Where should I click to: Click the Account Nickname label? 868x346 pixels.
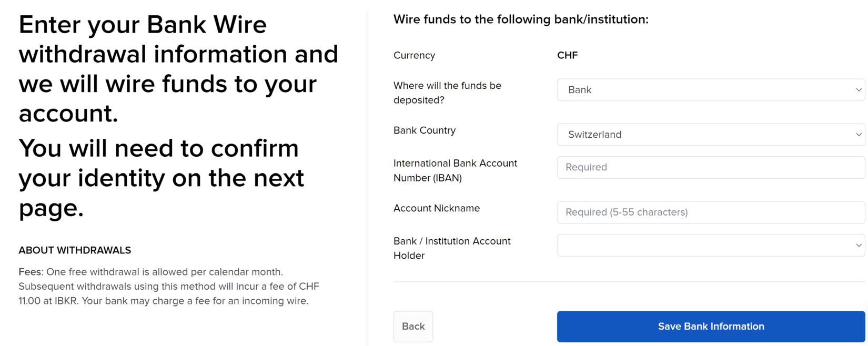437,208
